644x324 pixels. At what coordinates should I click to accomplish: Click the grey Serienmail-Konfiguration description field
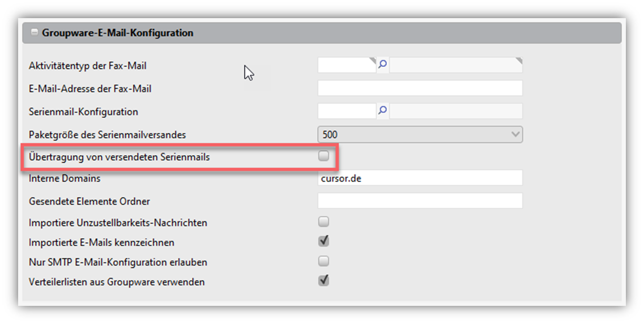tap(455, 111)
